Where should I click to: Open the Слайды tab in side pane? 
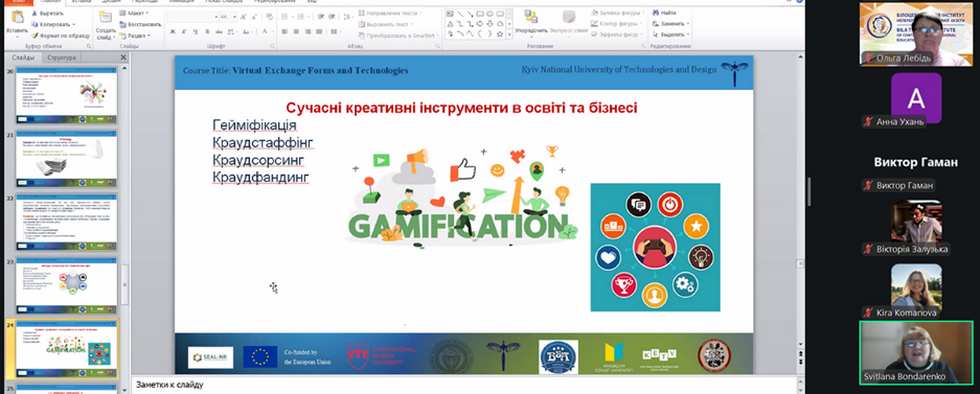pyautogui.click(x=23, y=58)
